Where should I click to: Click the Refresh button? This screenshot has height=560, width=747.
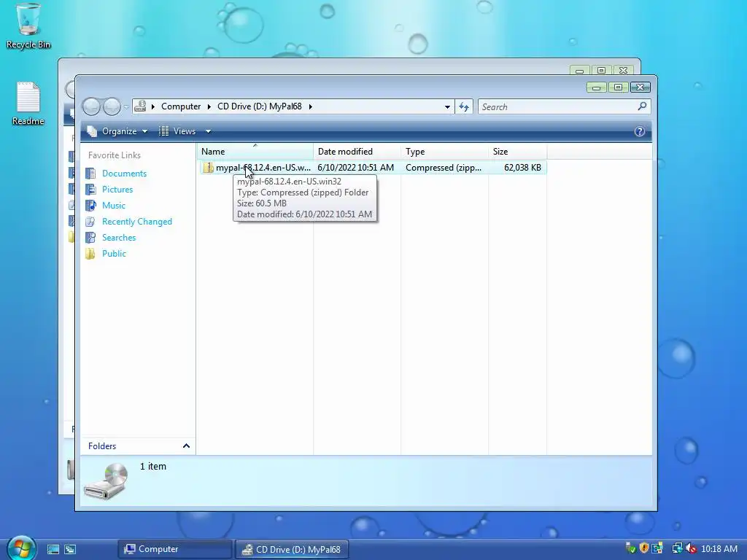tap(464, 106)
